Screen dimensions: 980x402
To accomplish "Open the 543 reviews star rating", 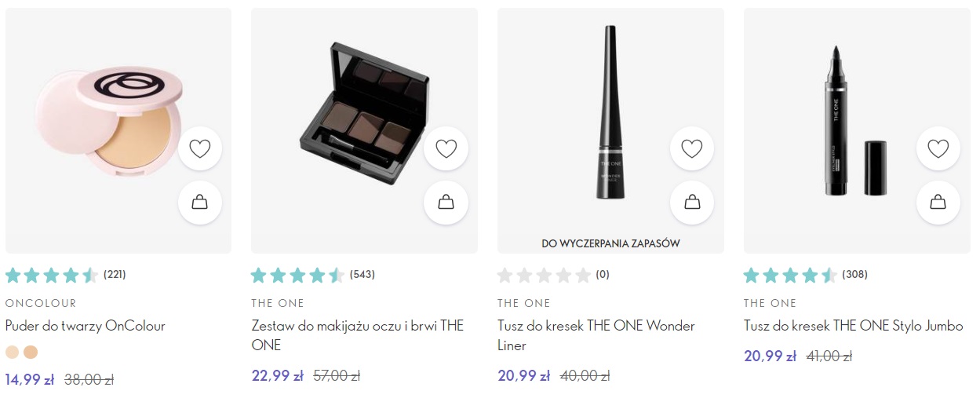I will point(313,275).
